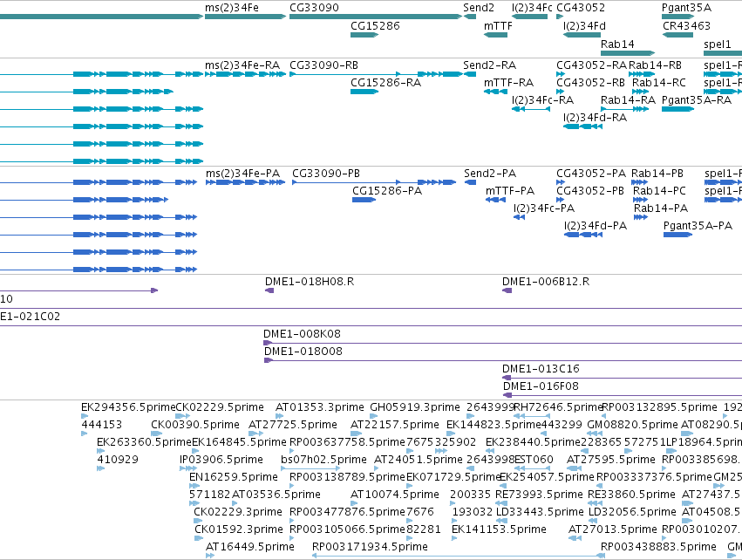This screenshot has height=560, width=742.
Task: Select EST EK294356.5prime
Action: point(128,407)
